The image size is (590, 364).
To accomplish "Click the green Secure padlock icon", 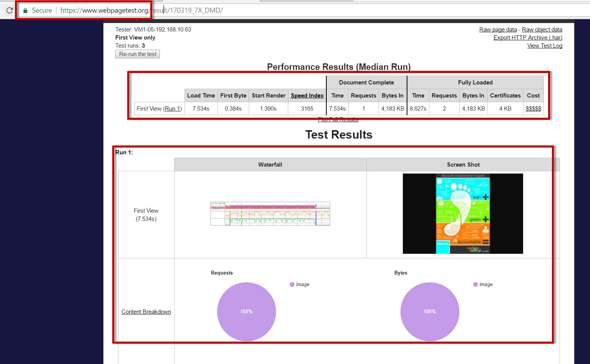I will click(25, 10).
